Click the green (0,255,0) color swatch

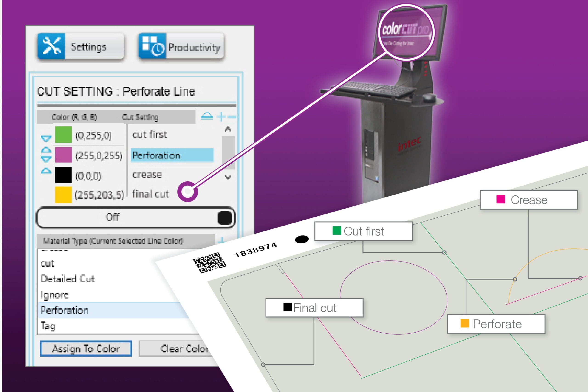(63, 135)
